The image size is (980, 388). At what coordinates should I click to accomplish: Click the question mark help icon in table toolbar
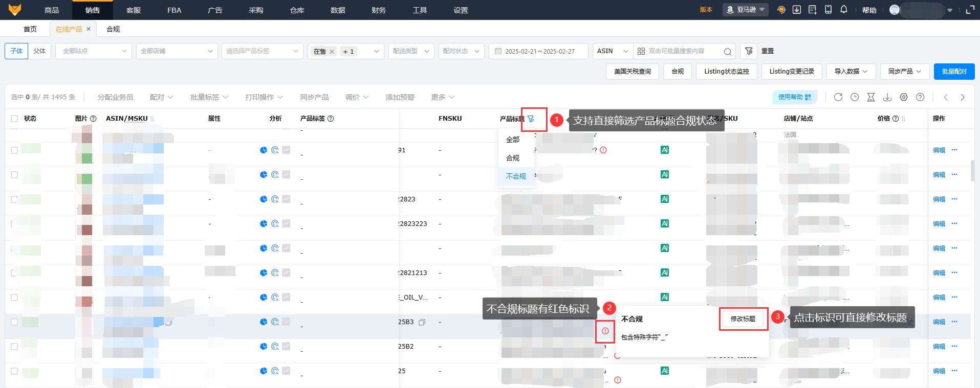pyautogui.click(x=920, y=97)
